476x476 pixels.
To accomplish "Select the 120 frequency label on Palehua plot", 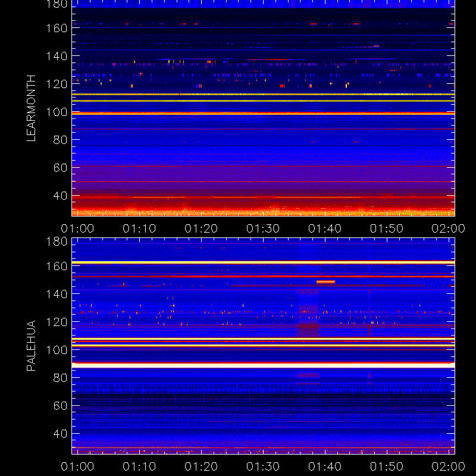I will point(57,322).
